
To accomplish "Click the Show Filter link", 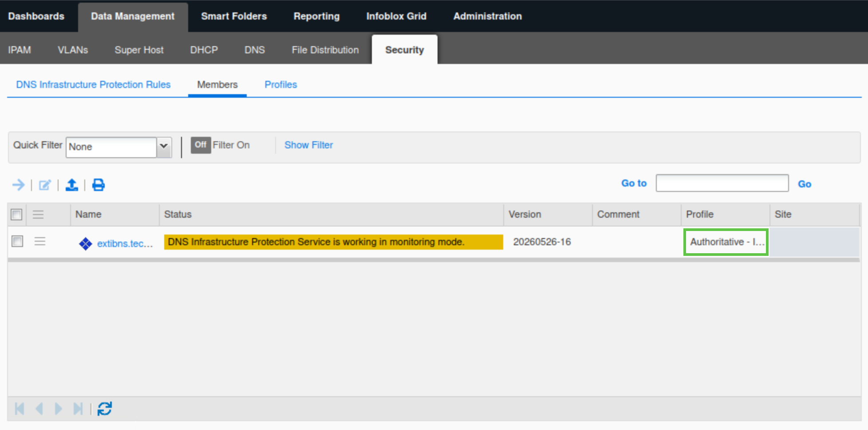I will pyautogui.click(x=308, y=145).
